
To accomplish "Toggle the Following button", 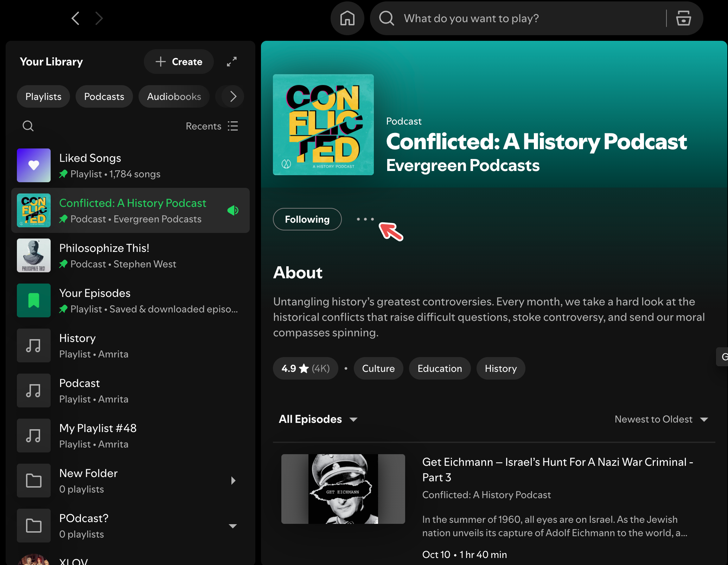I will click(307, 219).
